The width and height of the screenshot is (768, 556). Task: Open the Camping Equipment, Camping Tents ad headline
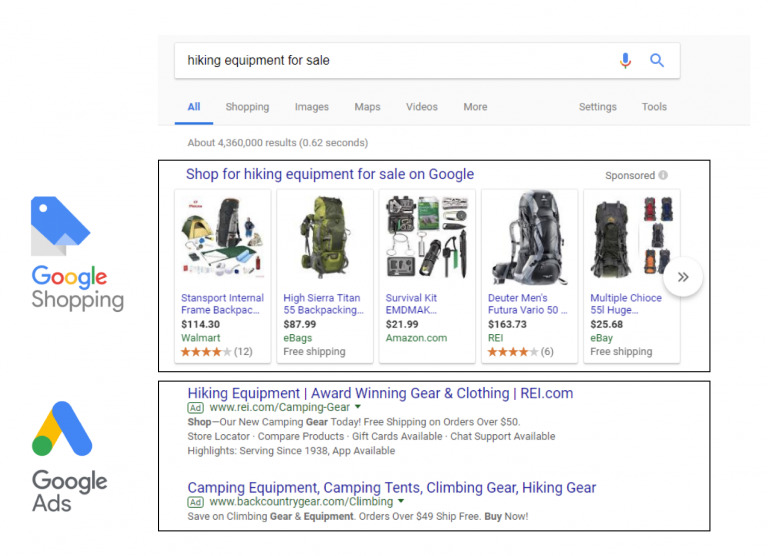coord(392,488)
